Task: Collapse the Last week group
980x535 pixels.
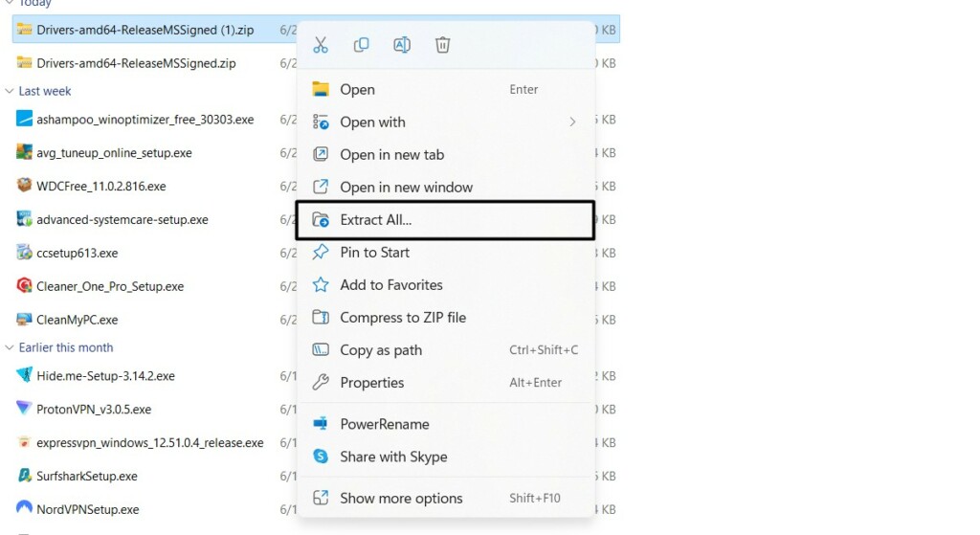Action: pos(10,92)
